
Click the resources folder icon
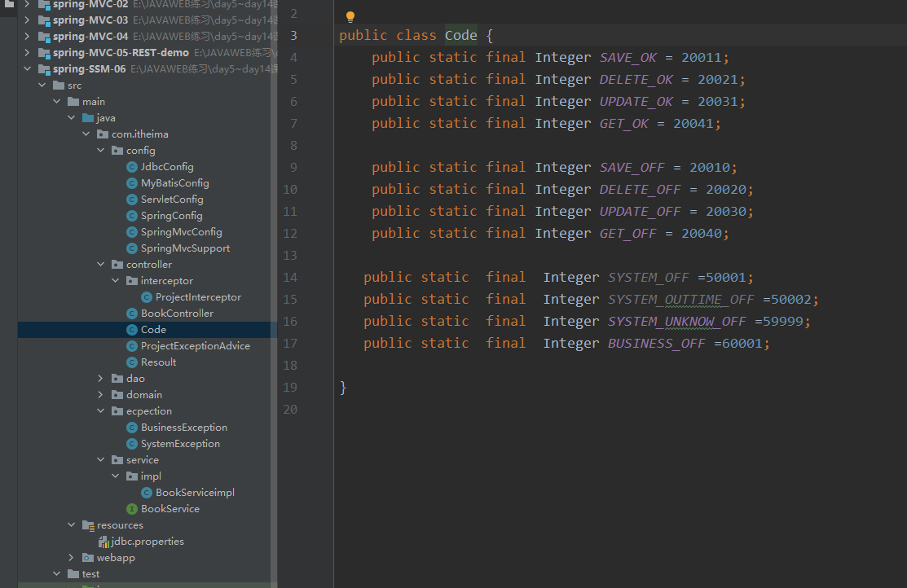pyautogui.click(x=88, y=525)
